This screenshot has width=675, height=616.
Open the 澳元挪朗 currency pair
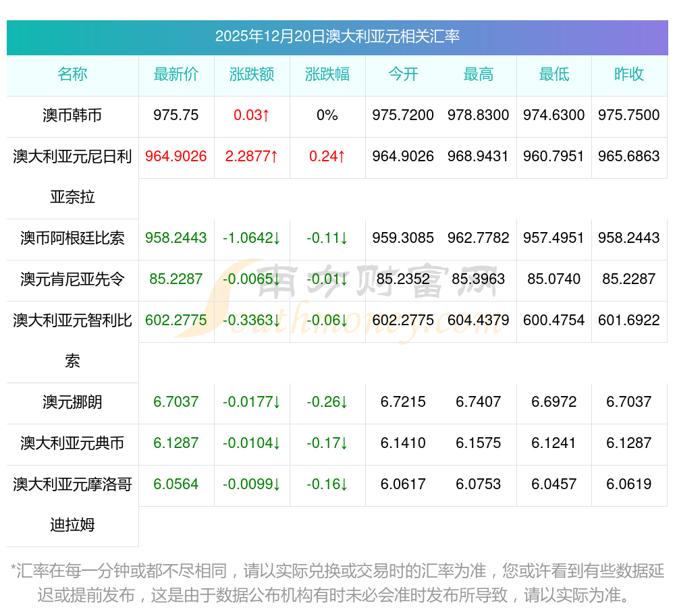coord(72,403)
